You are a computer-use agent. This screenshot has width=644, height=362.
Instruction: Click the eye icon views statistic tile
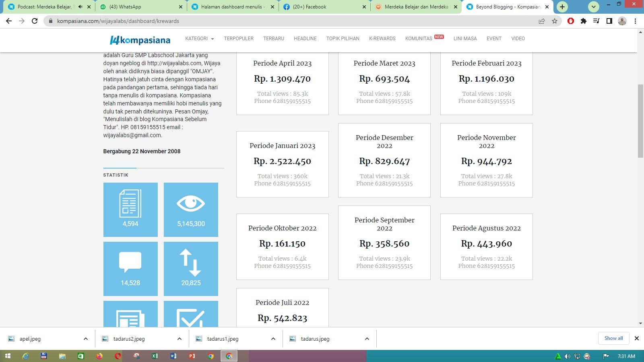tap(191, 210)
